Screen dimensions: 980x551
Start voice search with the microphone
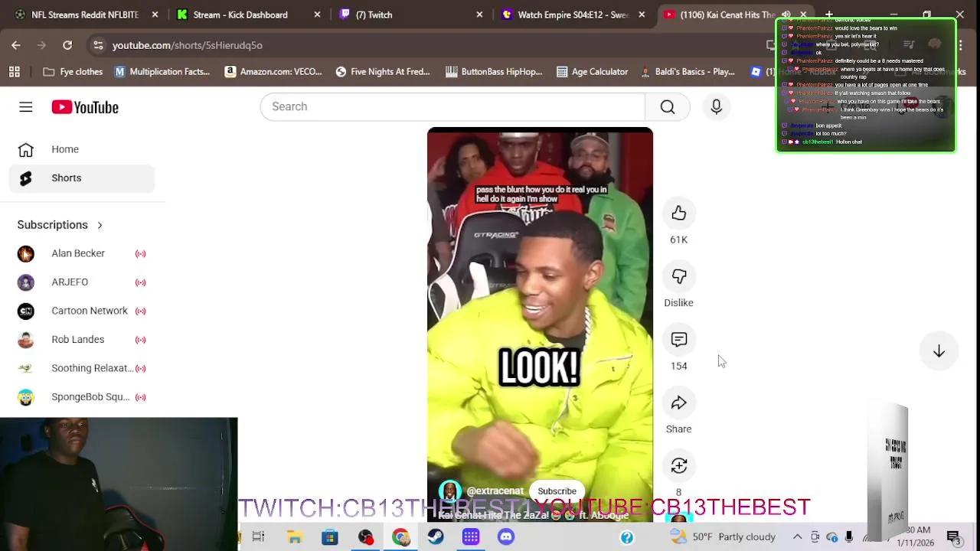[717, 106]
